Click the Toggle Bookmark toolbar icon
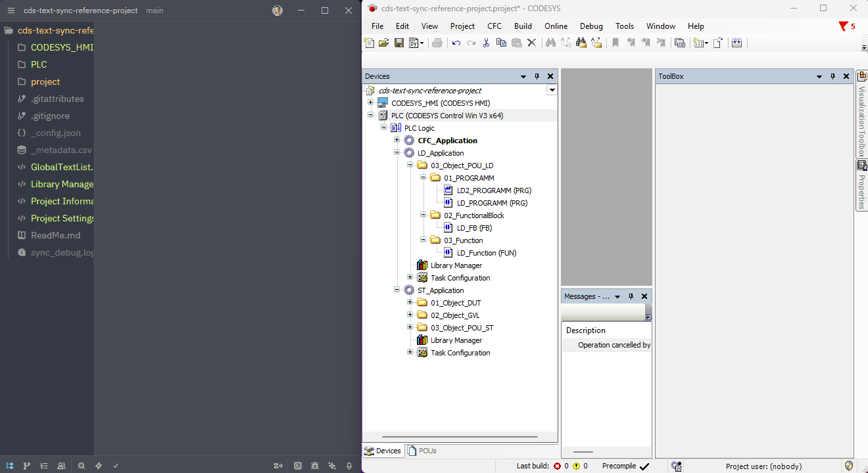 click(x=615, y=43)
